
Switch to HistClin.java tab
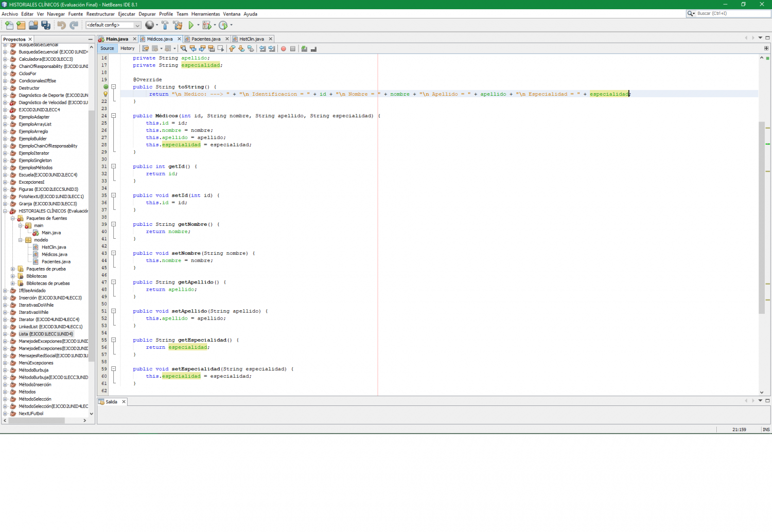[251, 39]
